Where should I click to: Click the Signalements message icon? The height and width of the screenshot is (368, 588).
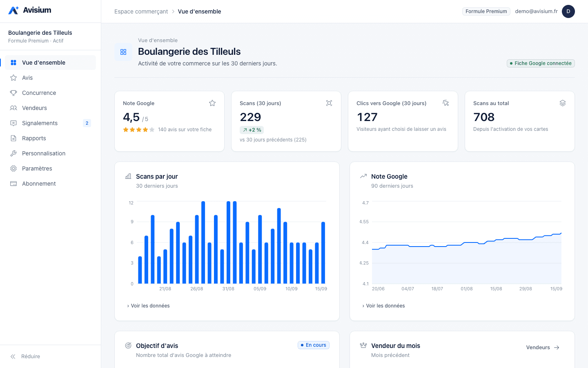tap(13, 123)
